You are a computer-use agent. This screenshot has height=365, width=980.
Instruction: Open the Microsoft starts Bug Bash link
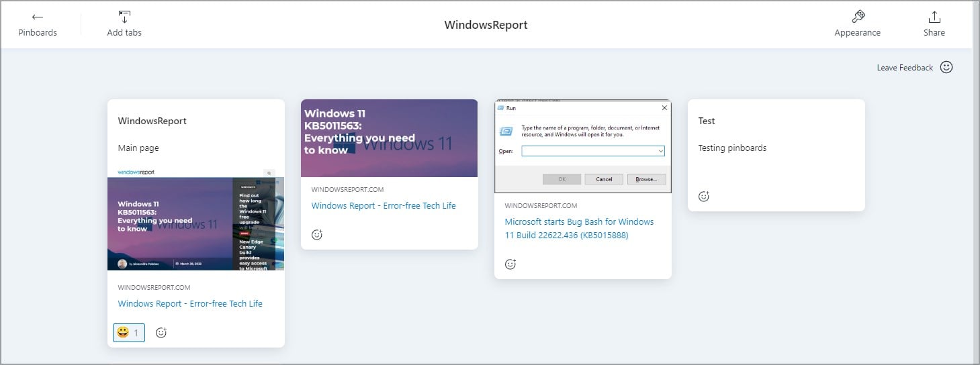pyautogui.click(x=579, y=228)
